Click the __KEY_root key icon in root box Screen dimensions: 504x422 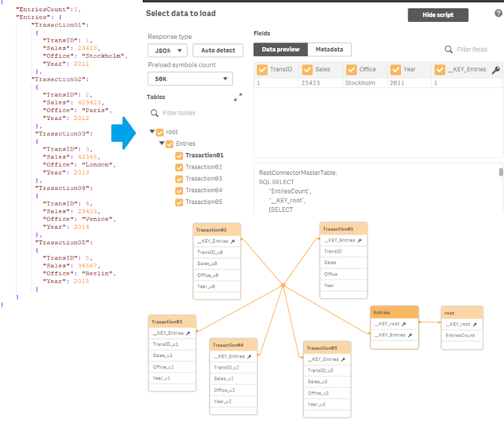[x=475, y=324]
